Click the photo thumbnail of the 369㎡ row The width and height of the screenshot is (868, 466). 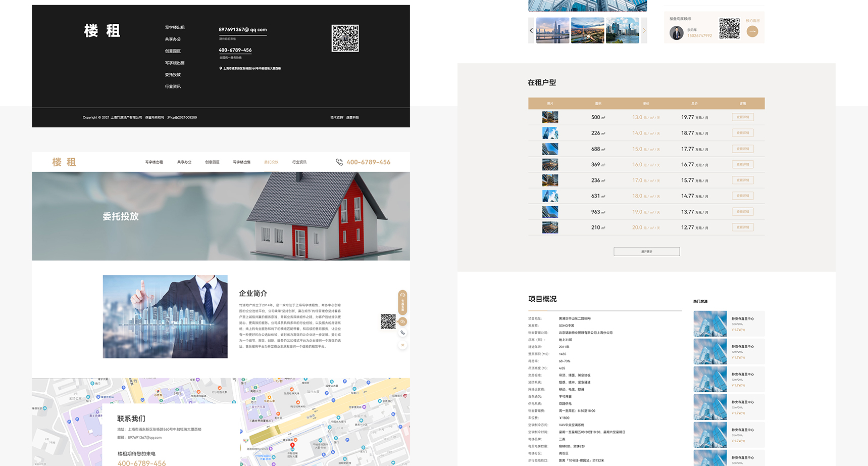550,164
